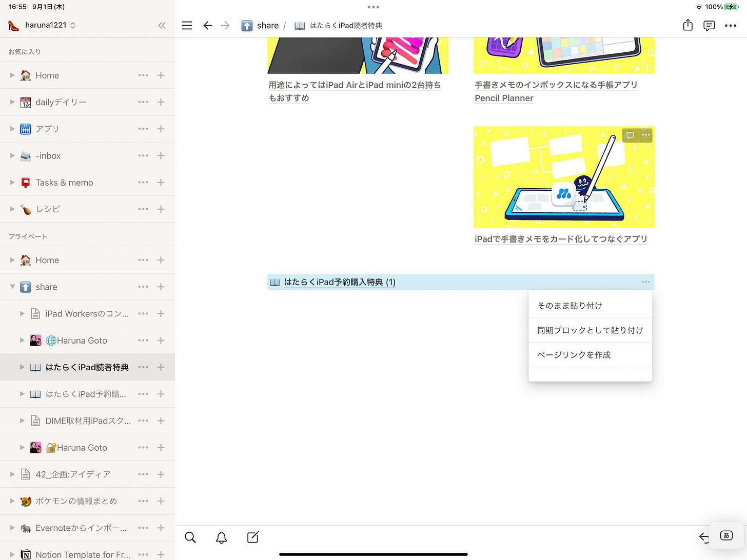Tap the multitasking three dots at top
Screen dimensions: 747x560
point(373,7)
